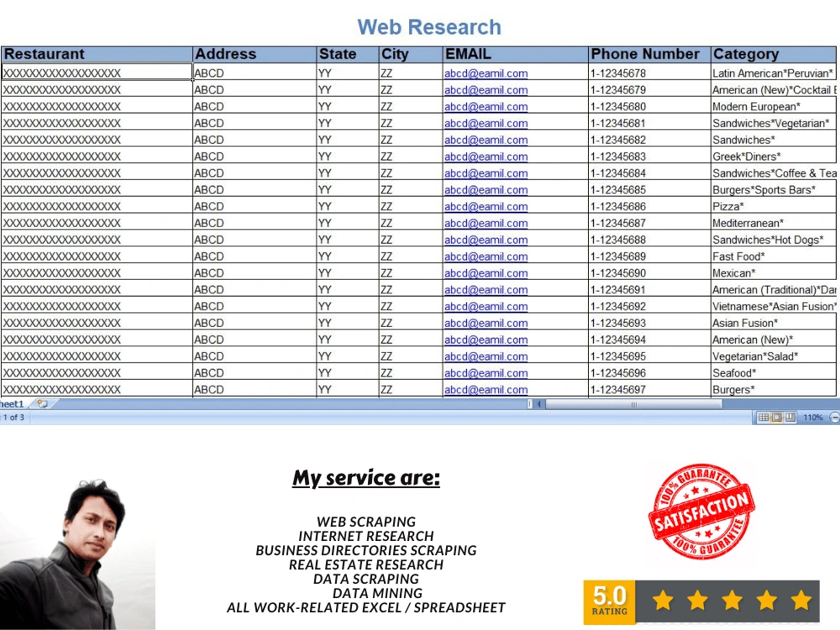Viewport: 840px width, 630px height.
Task: Select the Vietnamese*Asian Fusion* cell
Action: point(774,306)
